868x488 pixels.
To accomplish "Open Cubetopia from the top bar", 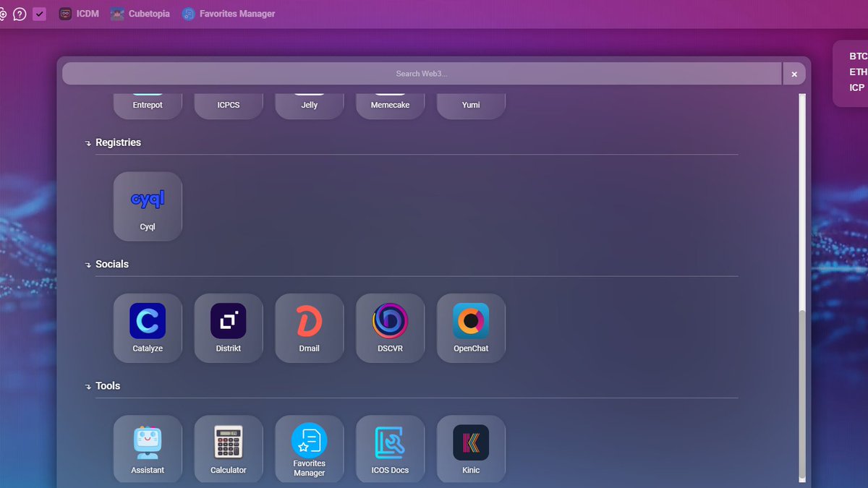I will click(x=140, y=14).
